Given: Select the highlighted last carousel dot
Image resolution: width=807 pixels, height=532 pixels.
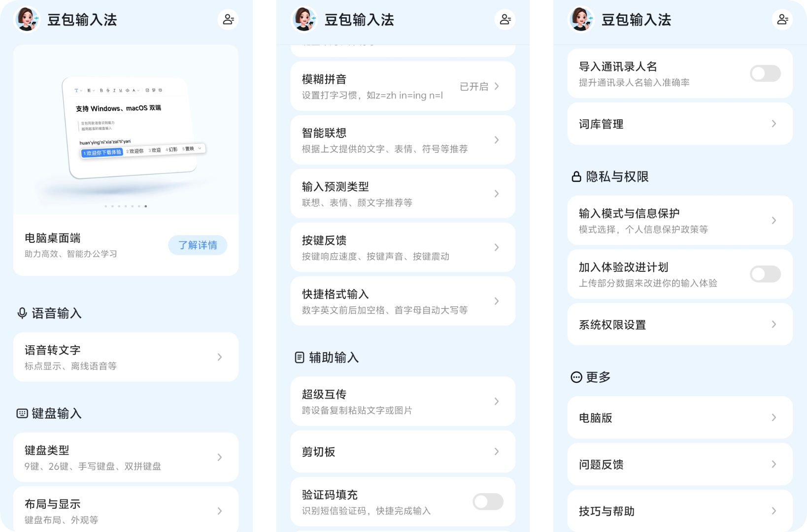Looking at the screenshot, I should tap(146, 206).
